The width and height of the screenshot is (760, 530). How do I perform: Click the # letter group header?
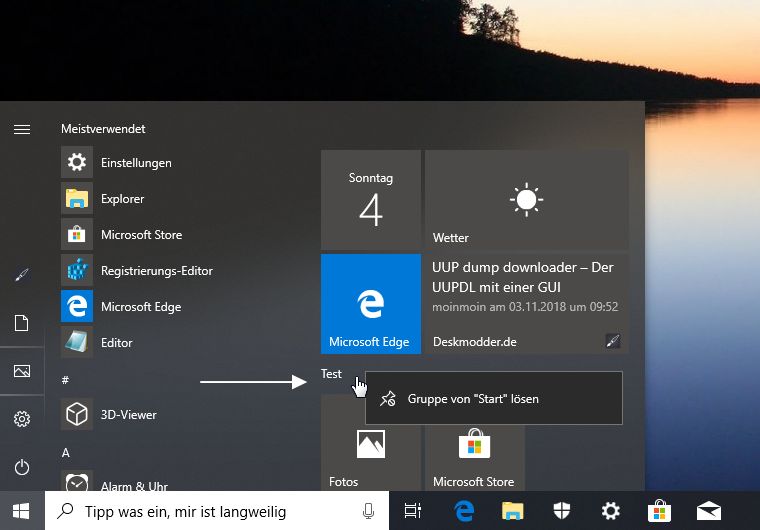65,380
